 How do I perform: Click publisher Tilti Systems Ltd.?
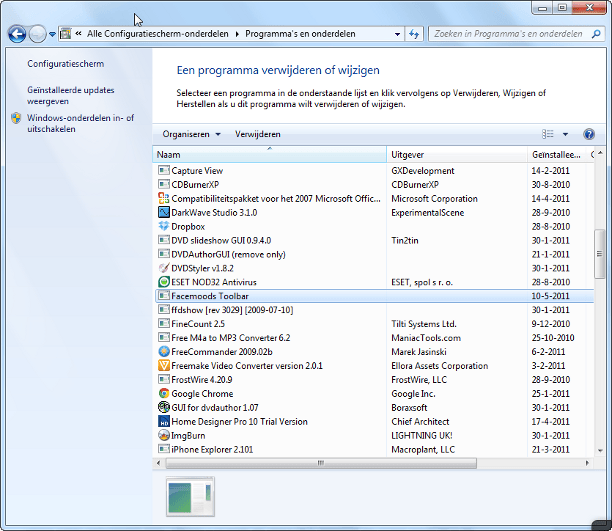coord(424,324)
